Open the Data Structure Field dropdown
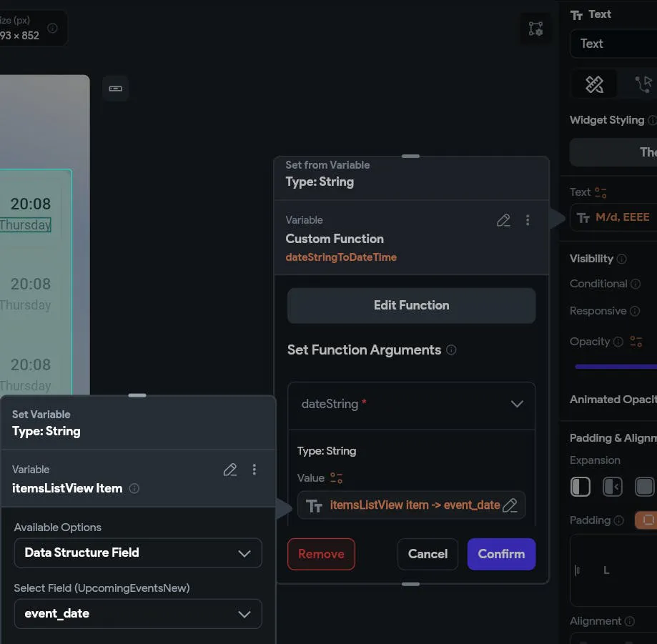The width and height of the screenshot is (657, 644). (x=138, y=553)
